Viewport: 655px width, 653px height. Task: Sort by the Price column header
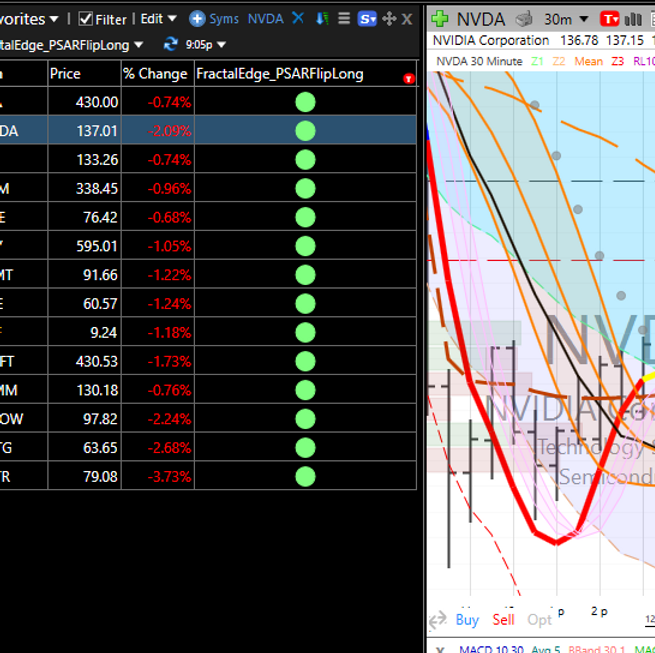(84, 74)
